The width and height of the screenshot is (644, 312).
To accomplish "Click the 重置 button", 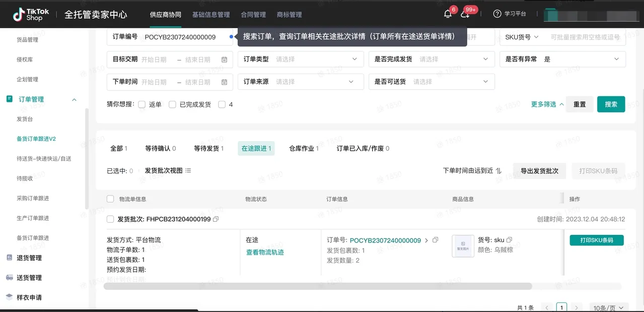I will tap(580, 104).
